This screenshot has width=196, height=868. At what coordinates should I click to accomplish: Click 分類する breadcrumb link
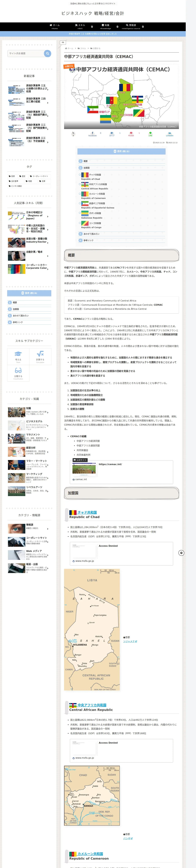tap(96, 48)
